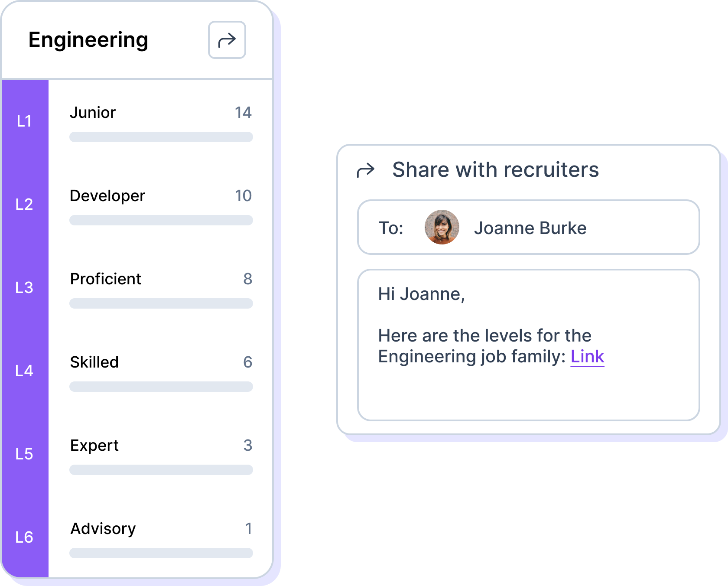
Task: Open the Link in the message
Action: pyautogui.click(x=587, y=357)
